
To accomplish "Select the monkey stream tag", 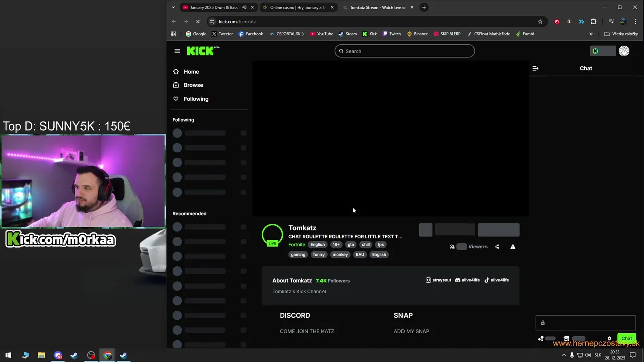I will [340, 255].
